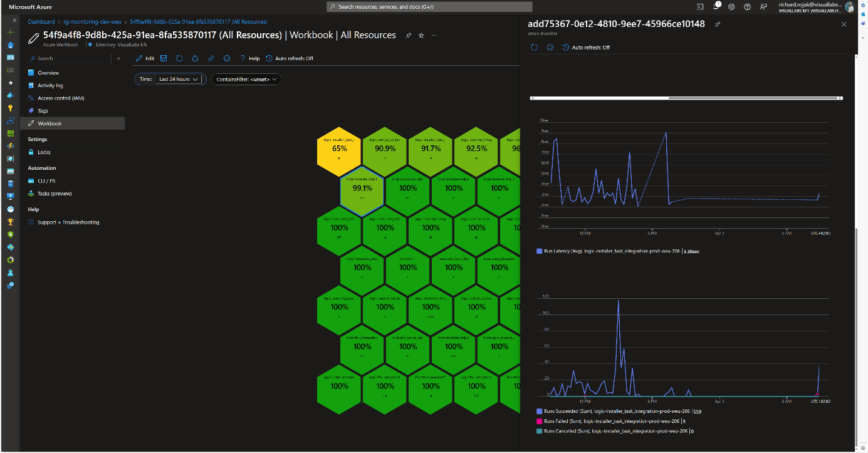Open the yellow Key Vault icon in sidebar
This screenshot has width=868, height=453.
click(10, 108)
